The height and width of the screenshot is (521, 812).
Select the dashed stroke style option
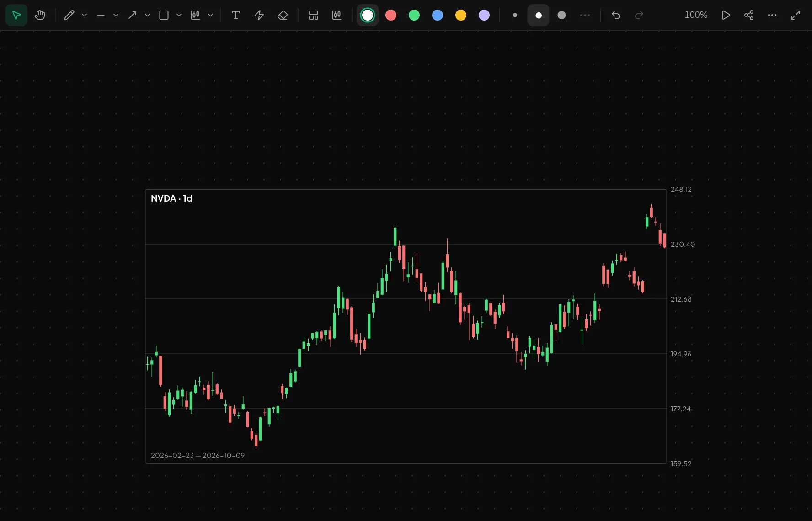tap(585, 15)
